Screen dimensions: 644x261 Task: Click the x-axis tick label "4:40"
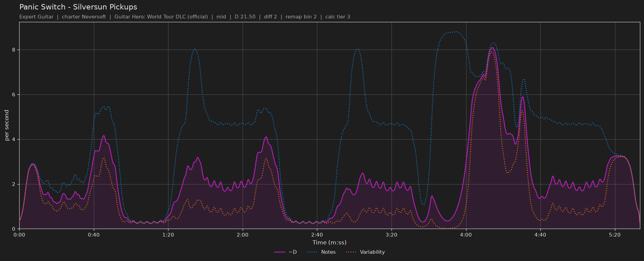click(x=540, y=235)
